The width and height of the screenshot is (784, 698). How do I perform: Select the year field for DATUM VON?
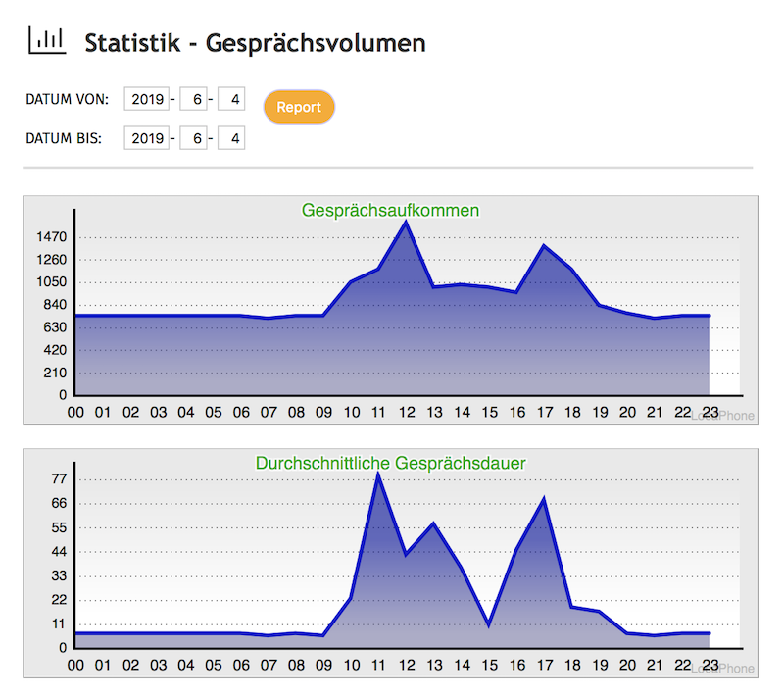pos(146,99)
